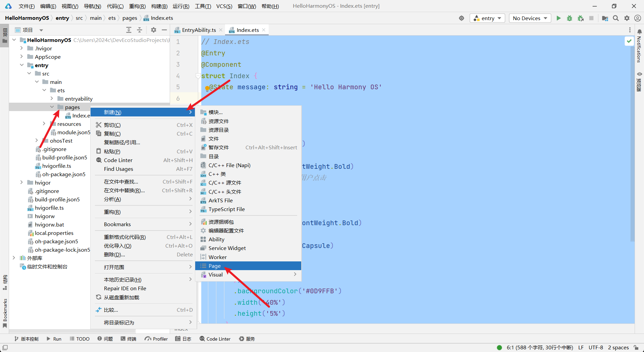Expand the entryability folder
This screenshot has width=644, height=352.
[52, 99]
